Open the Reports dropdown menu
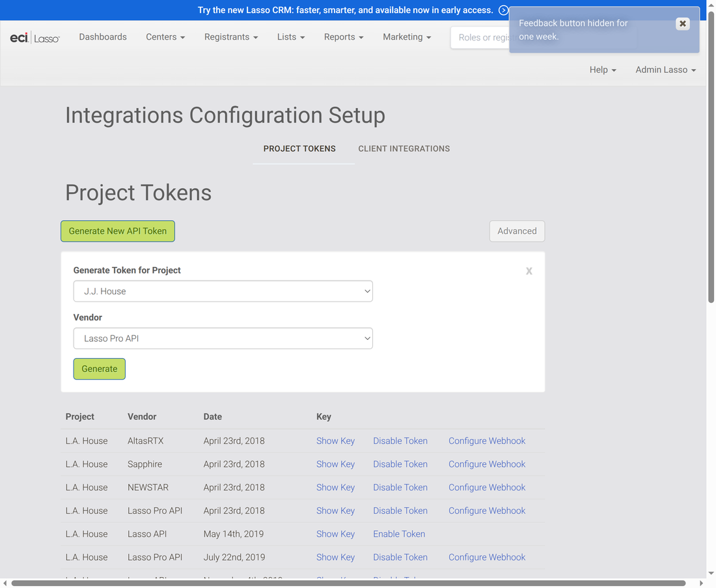This screenshot has height=588, width=716. 344,37
